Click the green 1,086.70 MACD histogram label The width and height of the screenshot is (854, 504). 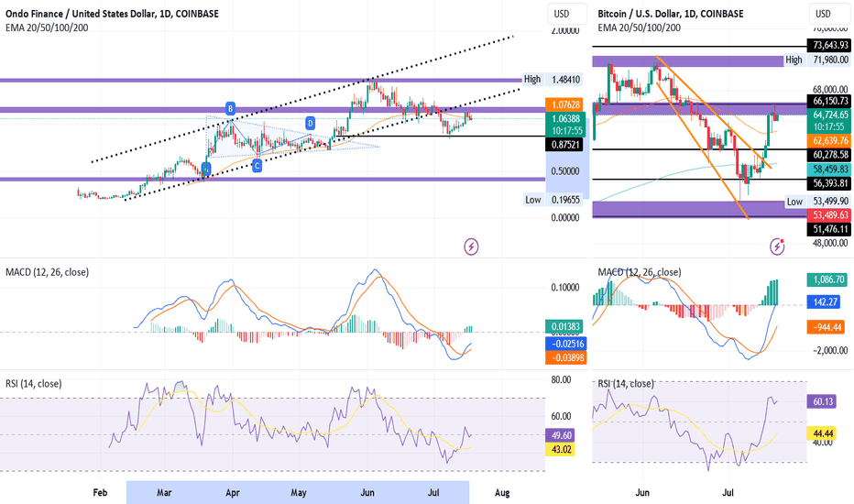tap(827, 280)
